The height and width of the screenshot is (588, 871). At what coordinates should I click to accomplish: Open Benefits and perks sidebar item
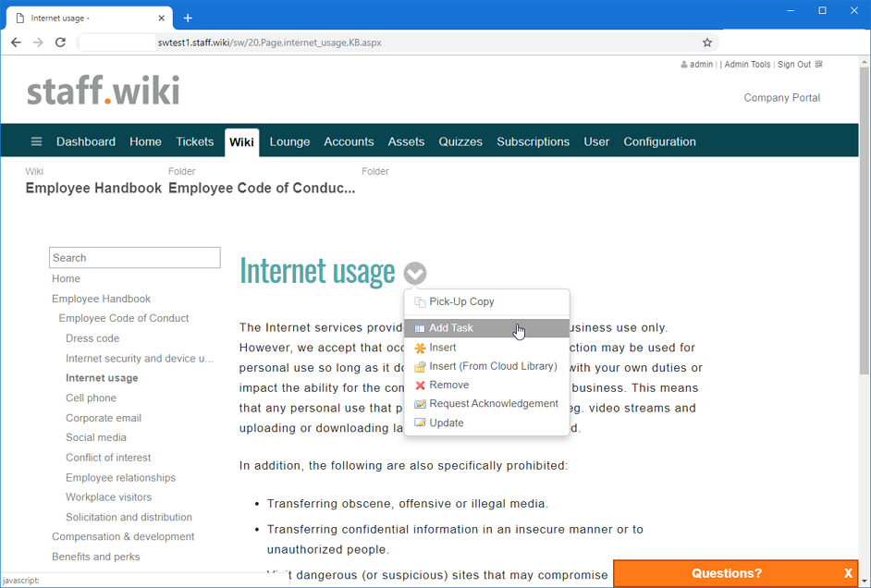(x=95, y=557)
